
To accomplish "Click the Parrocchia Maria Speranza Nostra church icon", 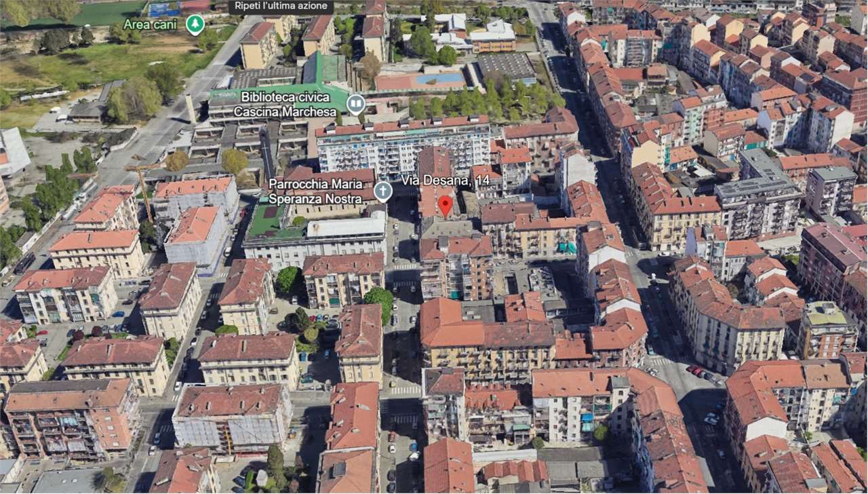I will point(383,191).
